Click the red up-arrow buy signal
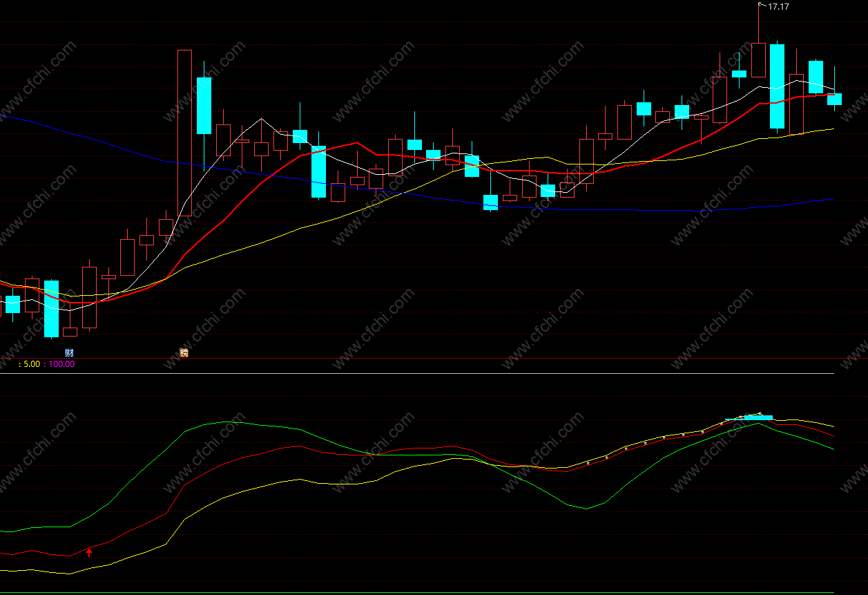Image resolution: width=868 pixels, height=595 pixels. (x=89, y=552)
